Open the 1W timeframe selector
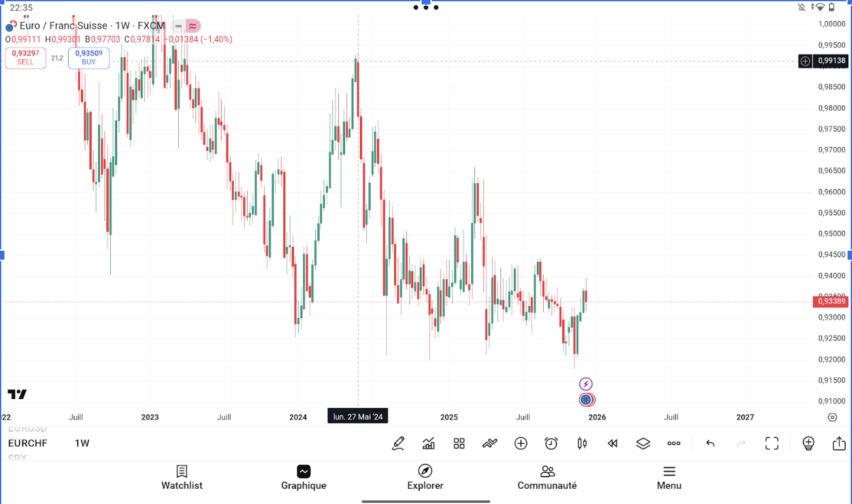Viewport: 852px width, 504px height. (x=82, y=443)
